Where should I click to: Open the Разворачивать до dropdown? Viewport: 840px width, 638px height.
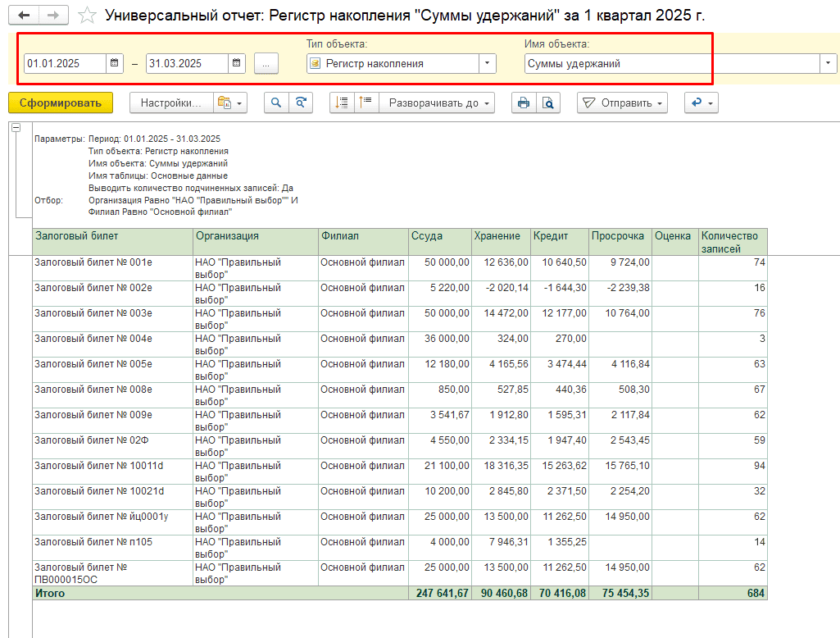pyautogui.click(x=441, y=103)
